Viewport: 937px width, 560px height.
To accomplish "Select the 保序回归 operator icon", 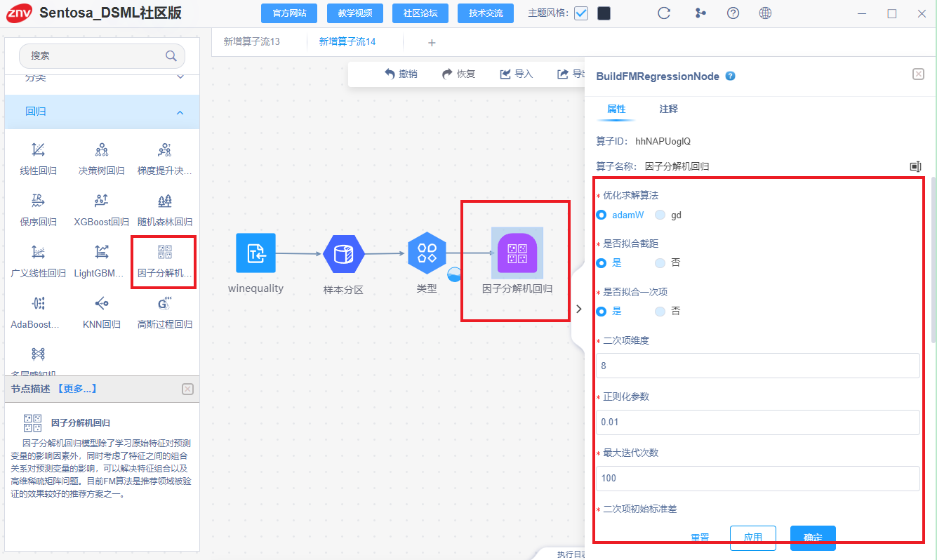I will pyautogui.click(x=39, y=201).
